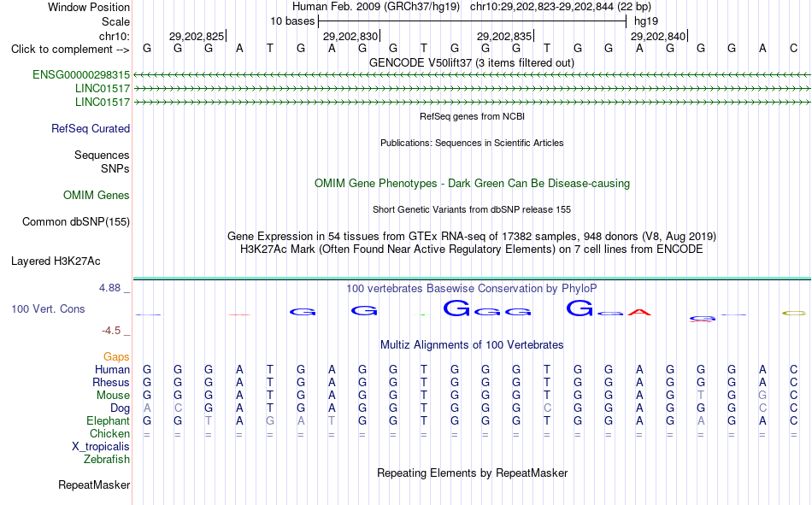Click the orange Gaps label
This screenshot has height=505, width=812.
point(116,356)
